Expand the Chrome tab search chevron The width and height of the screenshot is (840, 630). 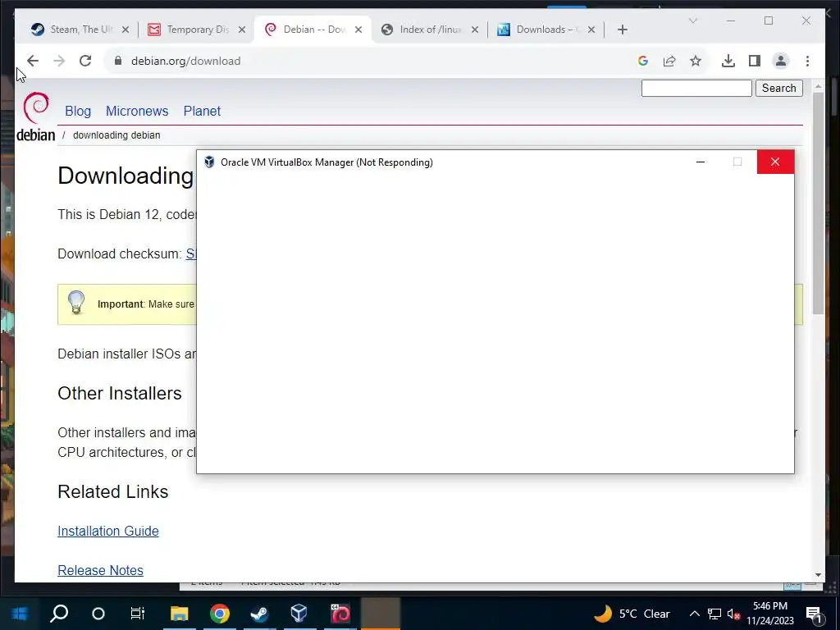pyautogui.click(x=692, y=21)
